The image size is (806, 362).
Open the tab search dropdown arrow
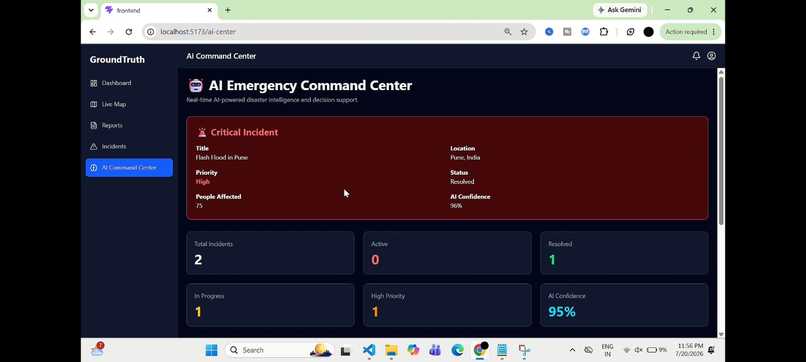[91, 10]
